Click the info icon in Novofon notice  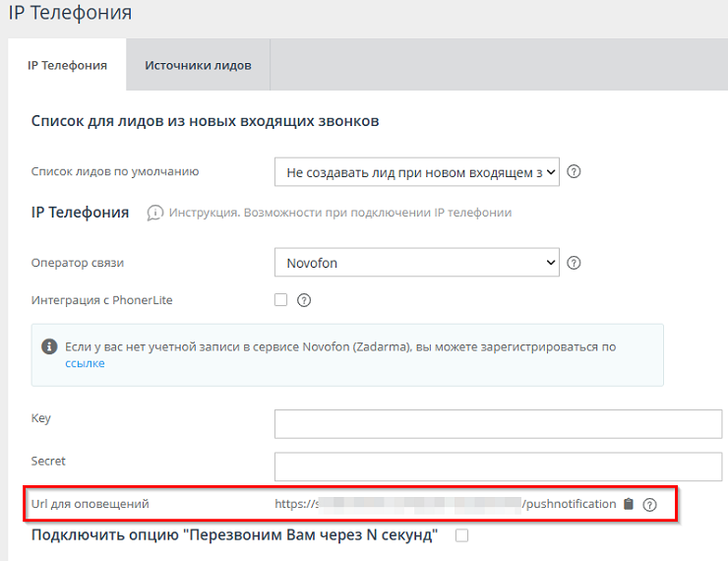[48, 346]
